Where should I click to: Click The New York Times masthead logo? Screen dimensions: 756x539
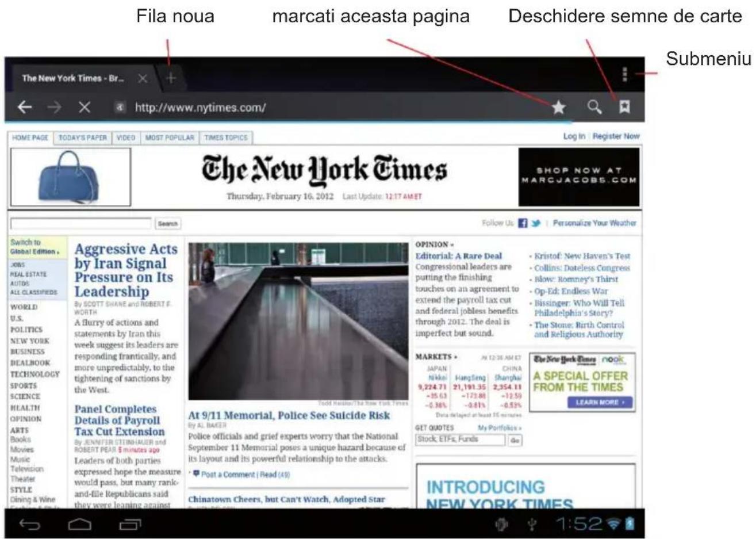tap(324, 170)
